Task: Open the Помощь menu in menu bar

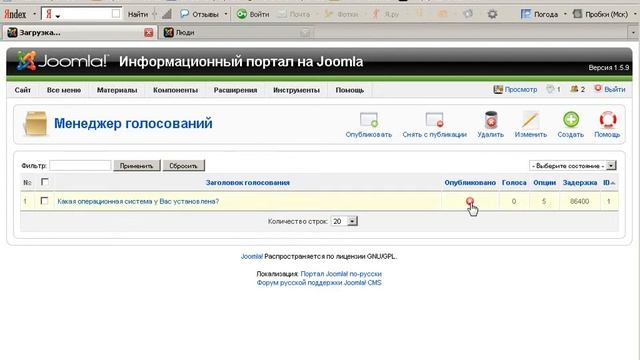Action: tap(350, 90)
